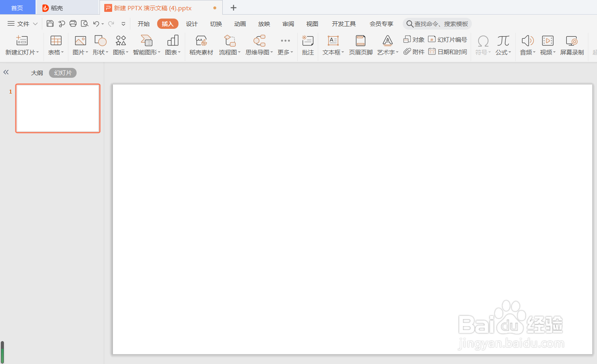
Task: Open the Shapes 形状 icon
Action: 100,41
